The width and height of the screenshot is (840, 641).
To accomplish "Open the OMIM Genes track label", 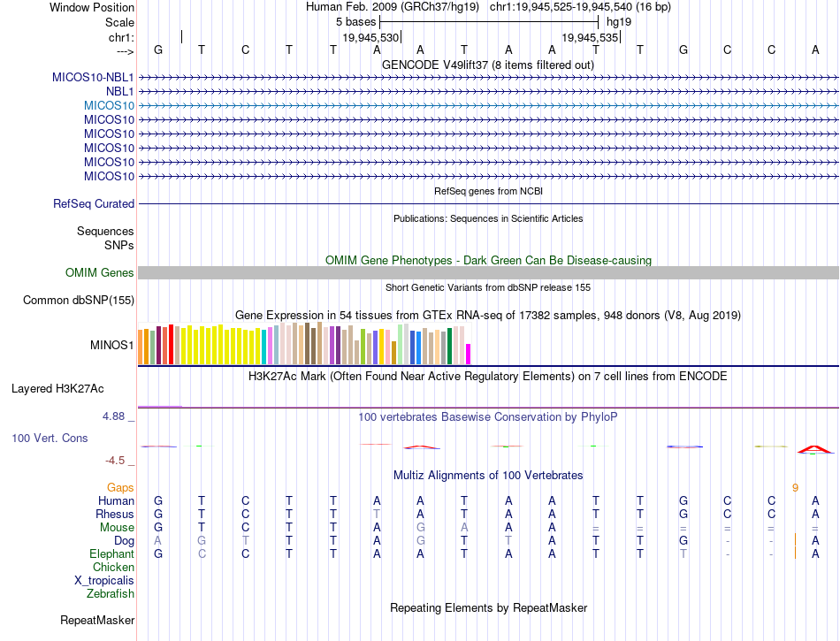I will pyautogui.click(x=99, y=272).
